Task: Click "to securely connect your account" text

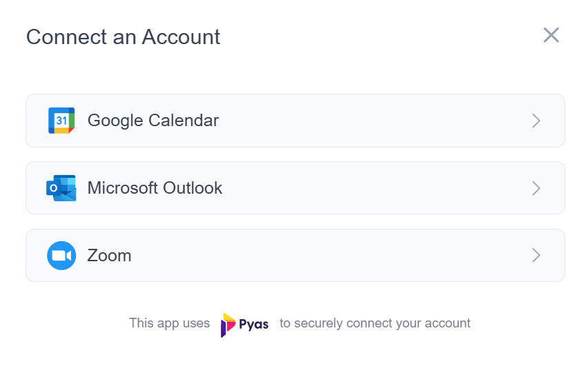Action: (x=375, y=323)
